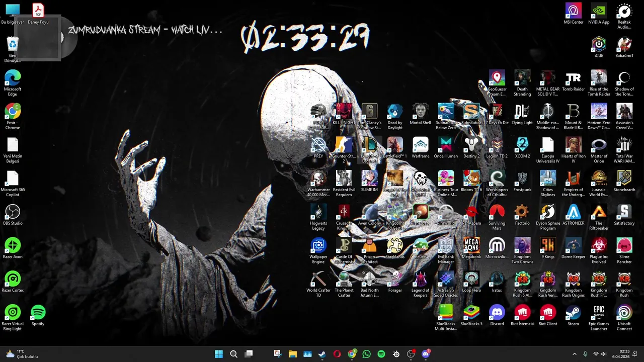This screenshot has height=362, width=644.
Task: Open Yeni Metin Belgesi text file
Action: click(x=13, y=150)
